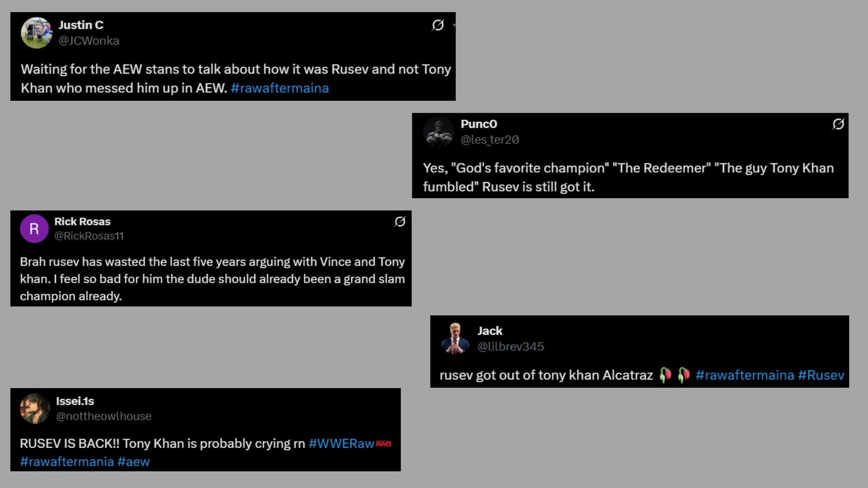
Task: Open the #rawaftermaina hashtag in Justin C's tweet
Action: [280, 88]
